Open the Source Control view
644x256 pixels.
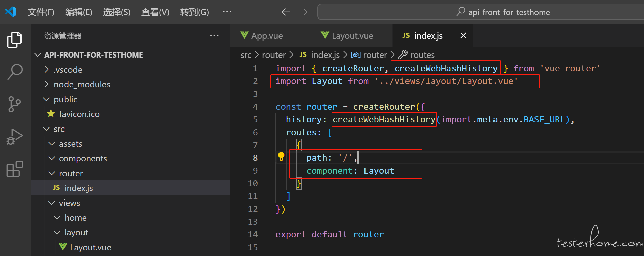pyautogui.click(x=14, y=104)
